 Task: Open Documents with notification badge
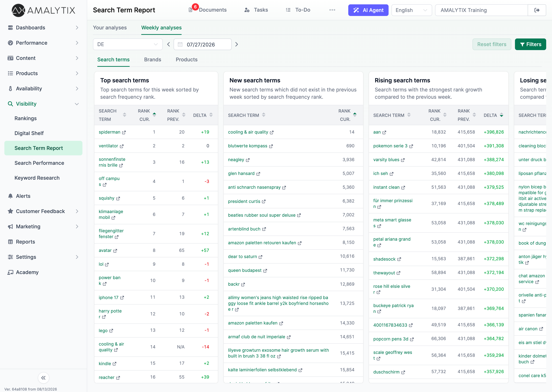coord(208,10)
